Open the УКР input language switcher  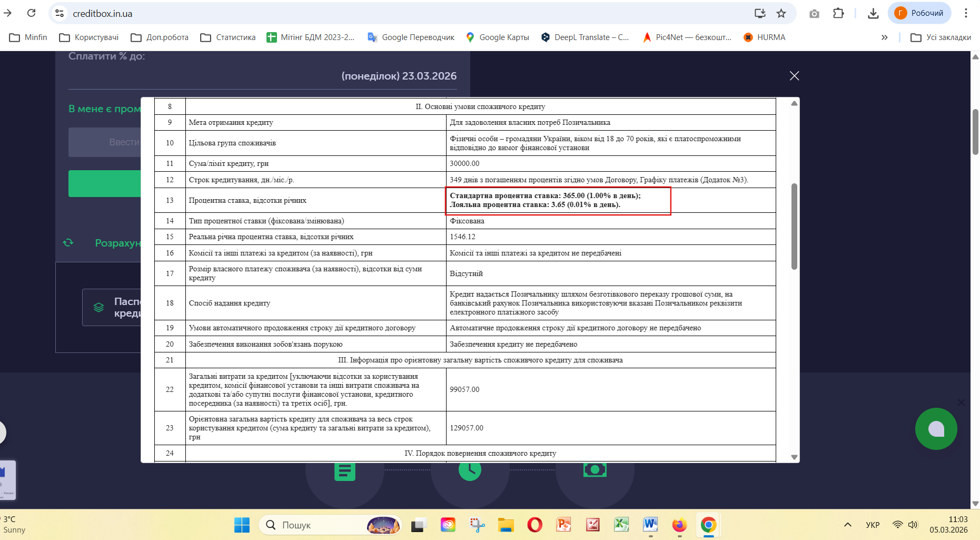pyautogui.click(x=873, y=525)
